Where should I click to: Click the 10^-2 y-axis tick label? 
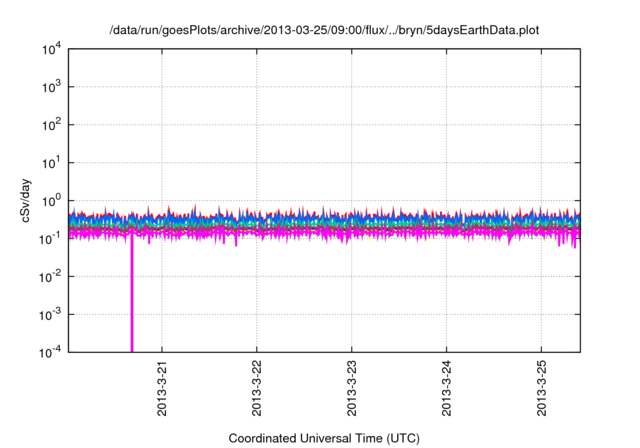[50, 277]
